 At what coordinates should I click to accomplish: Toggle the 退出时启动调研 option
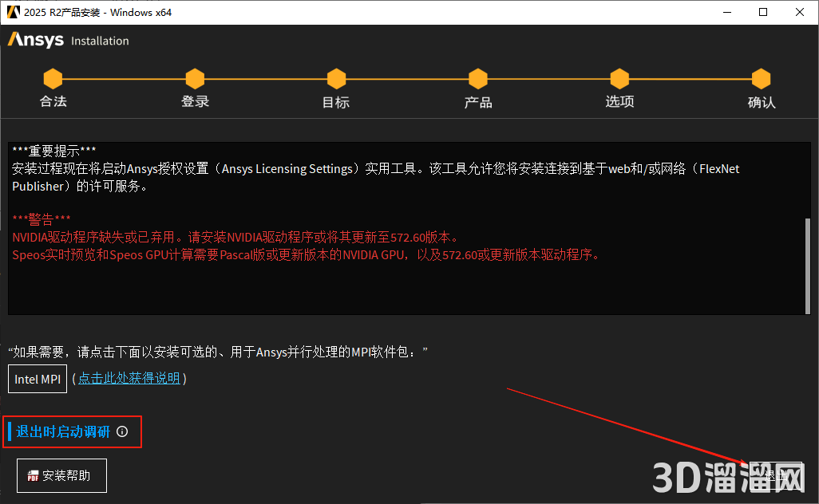[63, 431]
